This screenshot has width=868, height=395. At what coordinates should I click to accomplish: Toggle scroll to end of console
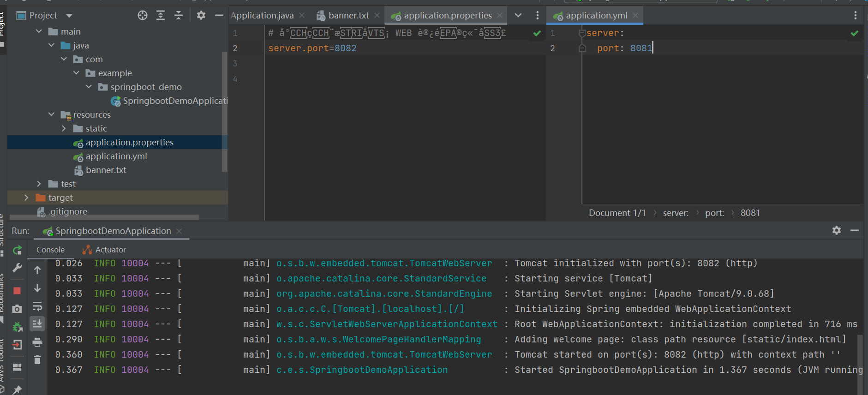[x=37, y=324]
